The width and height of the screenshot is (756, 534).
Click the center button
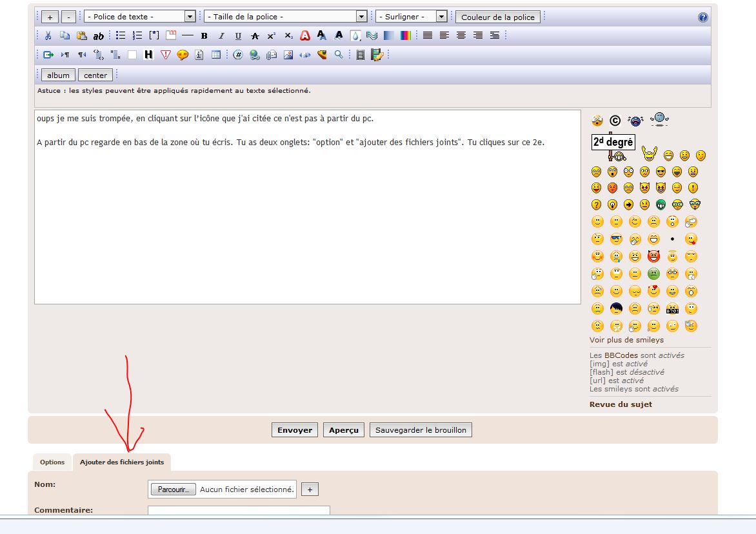pos(95,75)
